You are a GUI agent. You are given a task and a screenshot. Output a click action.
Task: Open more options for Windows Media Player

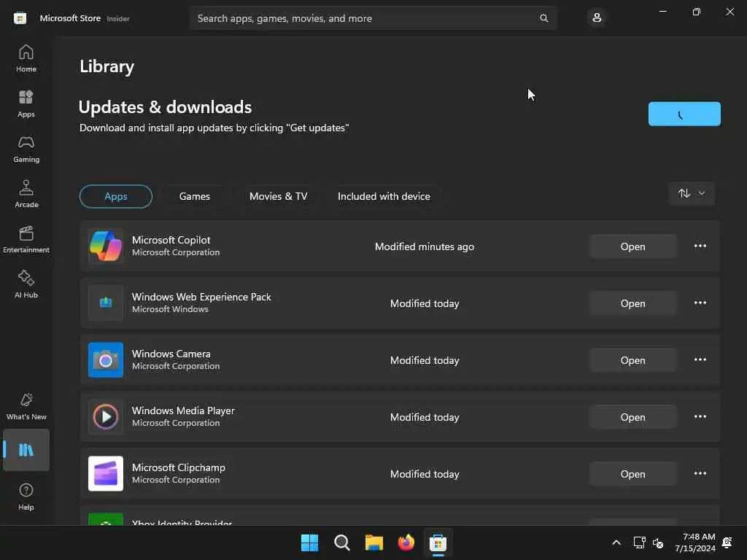[x=700, y=416]
